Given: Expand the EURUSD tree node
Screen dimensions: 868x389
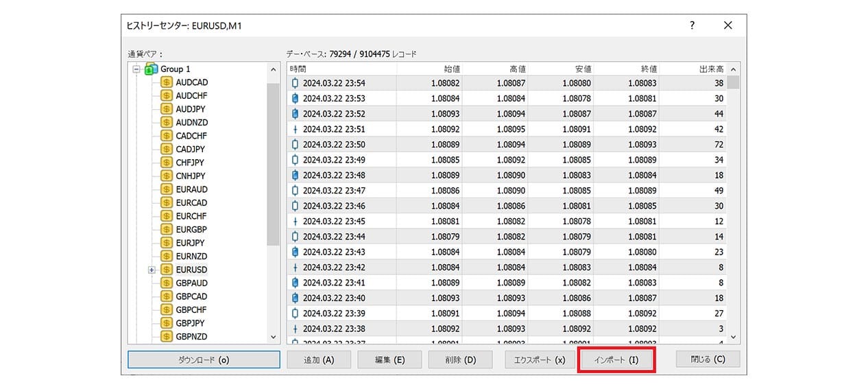Looking at the screenshot, I should [x=152, y=270].
